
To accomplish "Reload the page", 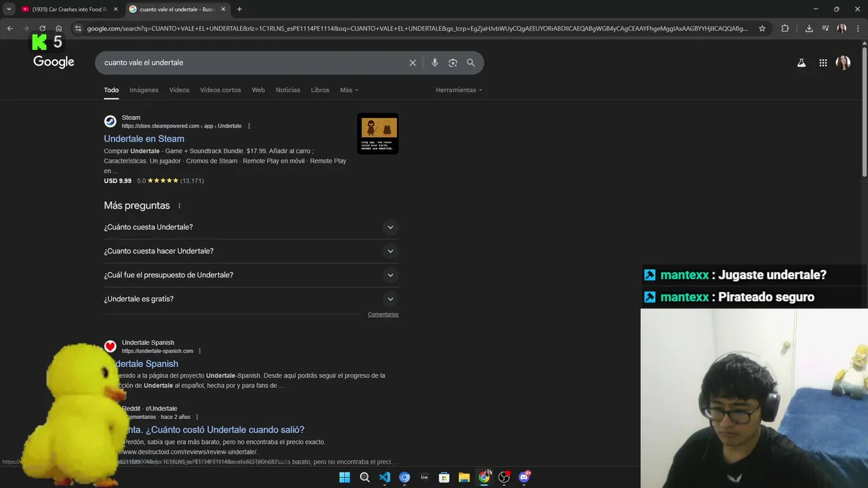I will click(42, 28).
